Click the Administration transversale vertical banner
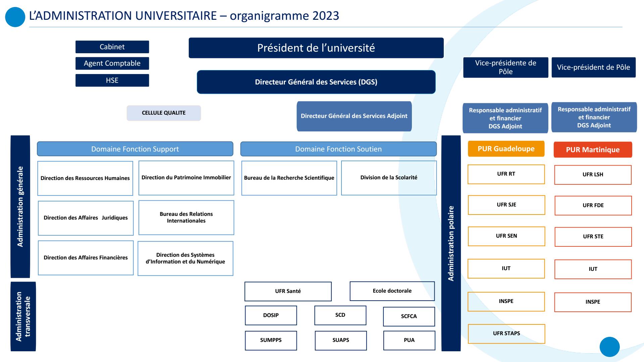 pos(23,316)
